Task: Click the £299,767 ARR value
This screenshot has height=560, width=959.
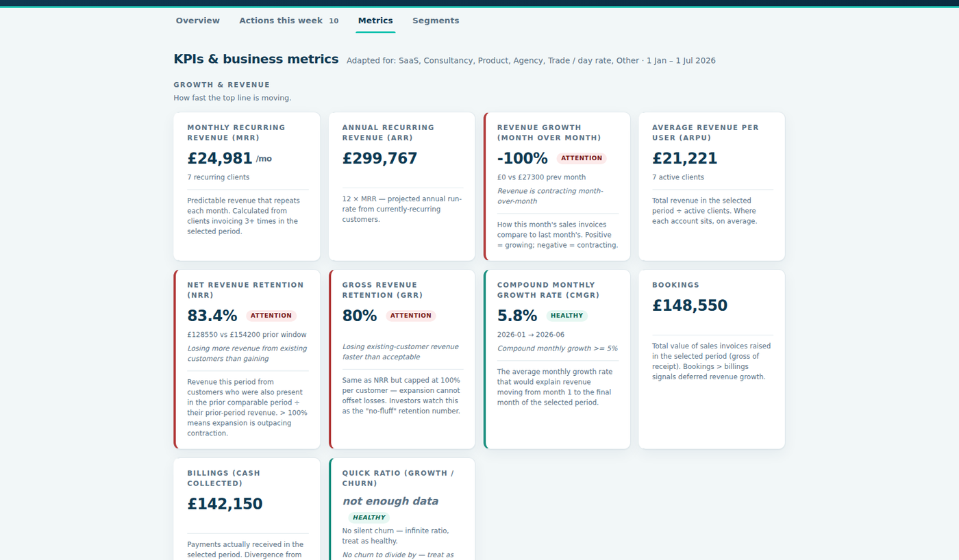Action: point(379,158)
